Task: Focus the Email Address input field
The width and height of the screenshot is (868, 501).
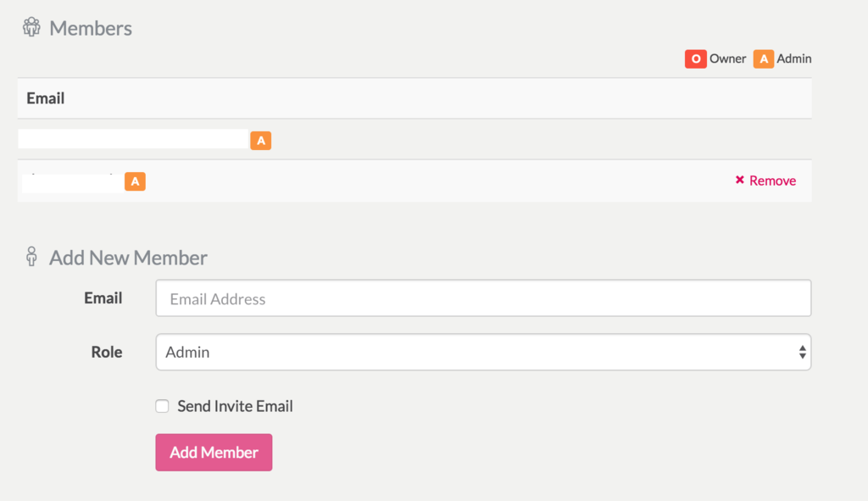Action: click(483, 298)
